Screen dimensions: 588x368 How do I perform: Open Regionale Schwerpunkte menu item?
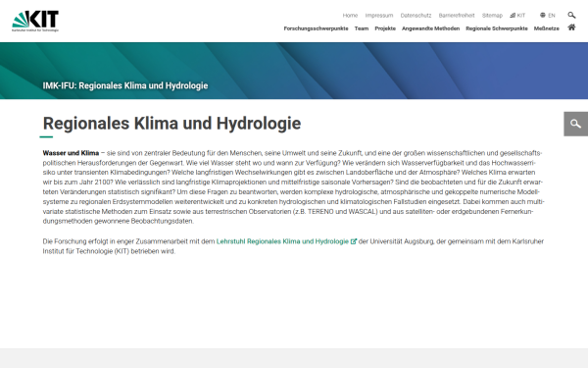pos(497,28)
